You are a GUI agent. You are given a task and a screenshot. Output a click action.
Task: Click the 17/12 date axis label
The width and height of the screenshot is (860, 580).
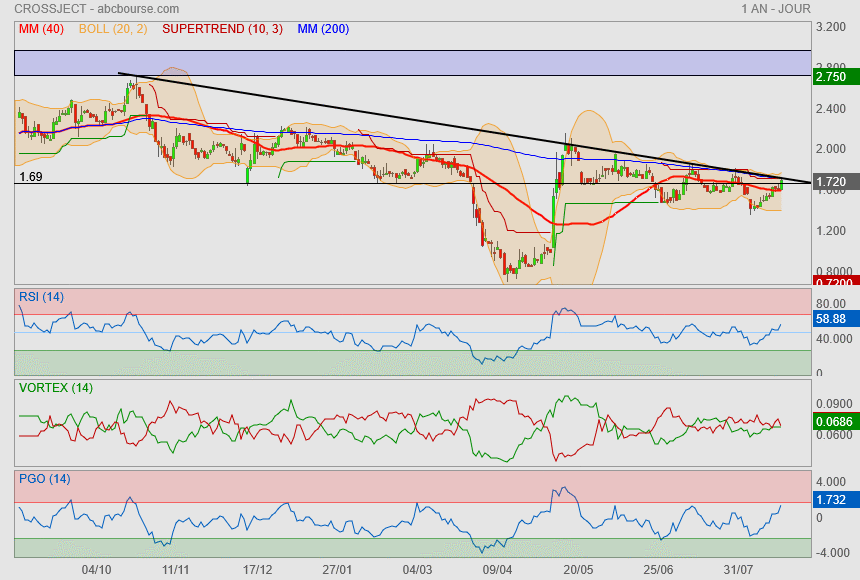(x=257, y=570)
